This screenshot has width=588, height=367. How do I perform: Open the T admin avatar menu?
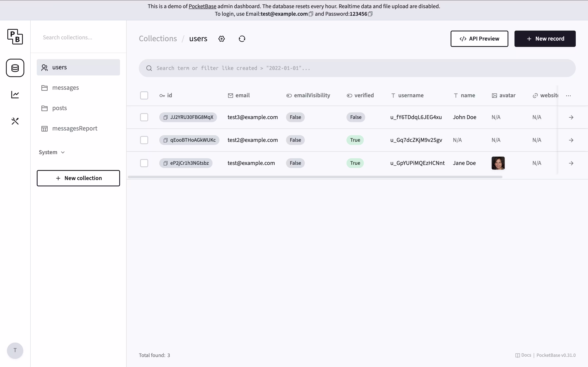[x=15, y=350]
